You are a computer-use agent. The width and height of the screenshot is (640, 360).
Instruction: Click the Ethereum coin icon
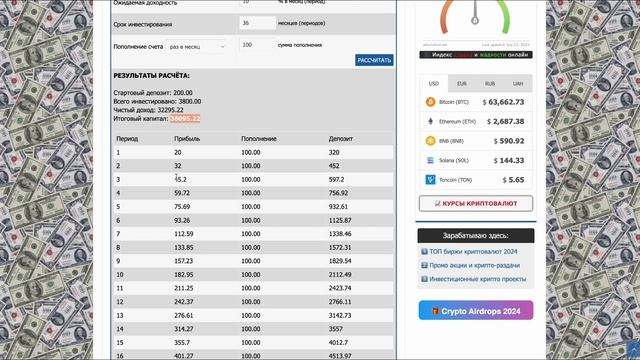pos(430,121)
